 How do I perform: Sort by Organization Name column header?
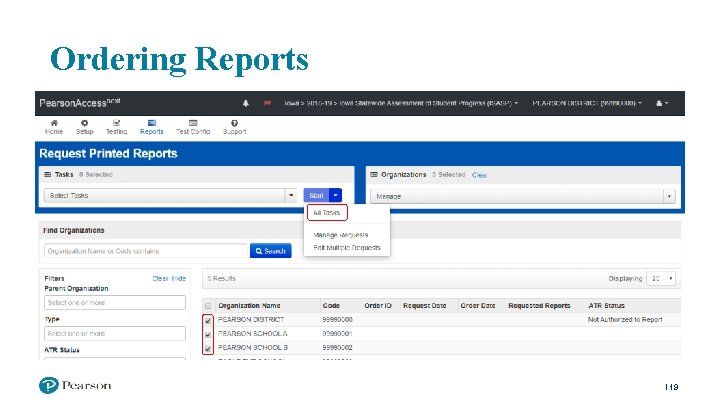pos(249,306)
